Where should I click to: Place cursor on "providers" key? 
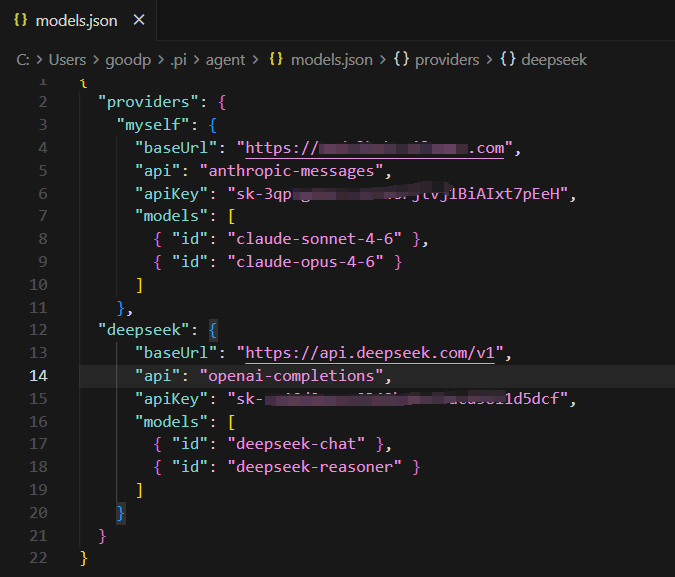148,102
